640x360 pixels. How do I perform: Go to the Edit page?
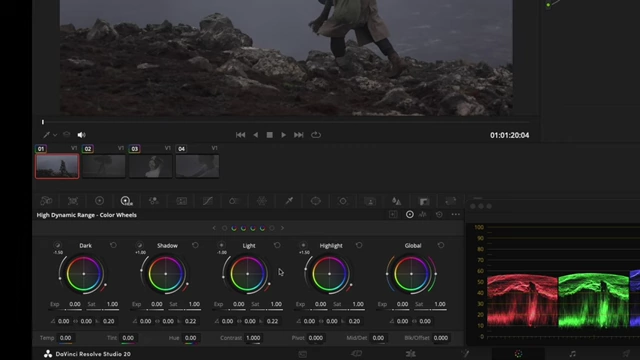[x=410, y=354]
